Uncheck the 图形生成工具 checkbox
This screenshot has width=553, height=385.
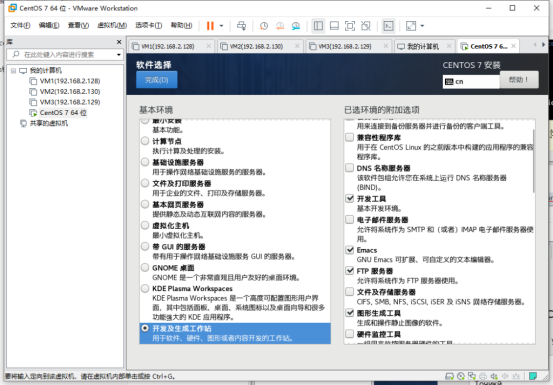(x=350, y=312)
